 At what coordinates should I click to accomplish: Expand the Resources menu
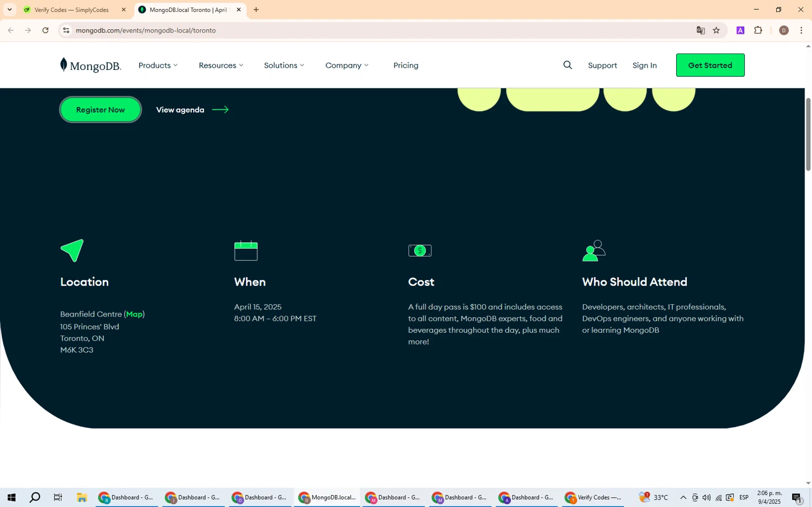click(221, 65)
